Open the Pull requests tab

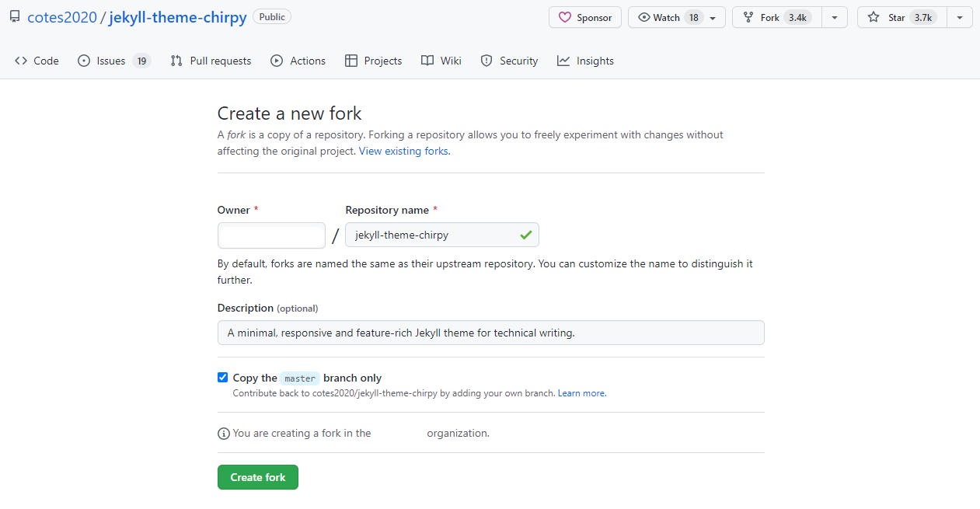tap(211, 61)
